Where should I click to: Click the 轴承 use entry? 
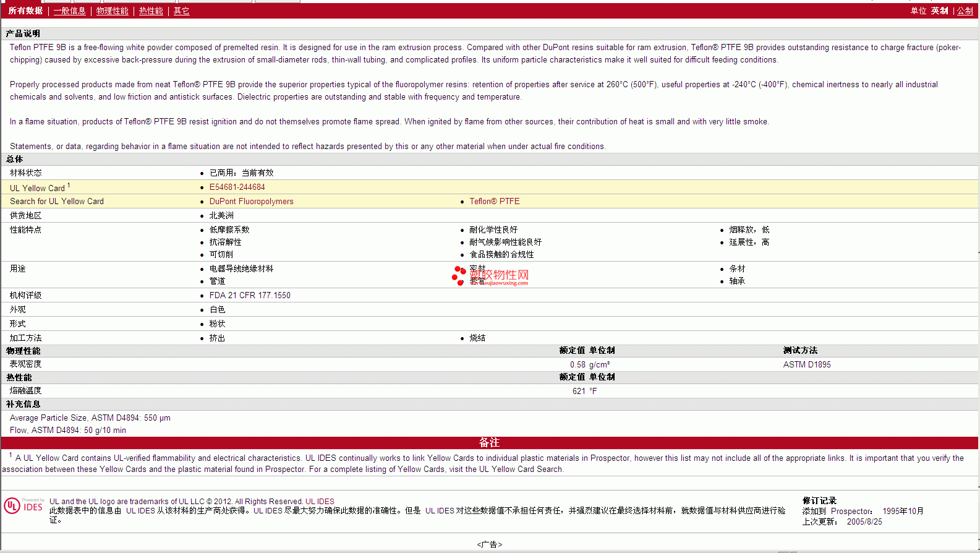(x=737, y=281)
